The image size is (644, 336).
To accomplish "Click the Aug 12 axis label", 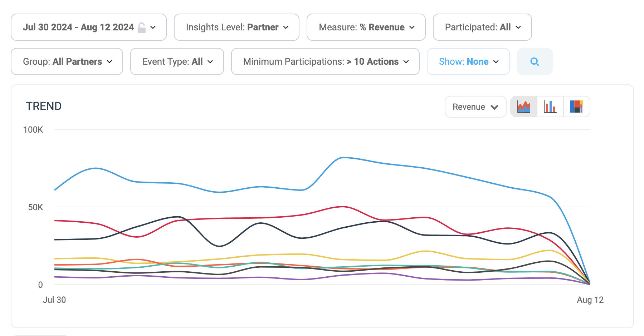I will click(590, 300).
